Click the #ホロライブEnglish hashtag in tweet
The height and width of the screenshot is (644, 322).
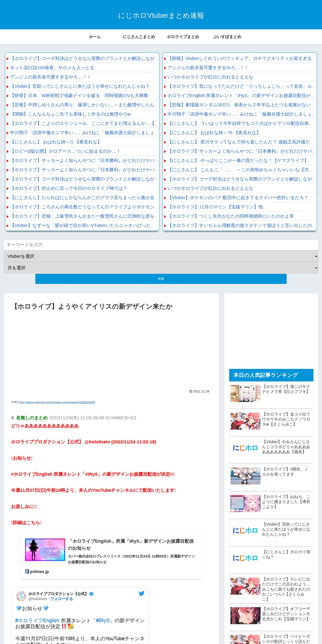[x=37, y=620]
